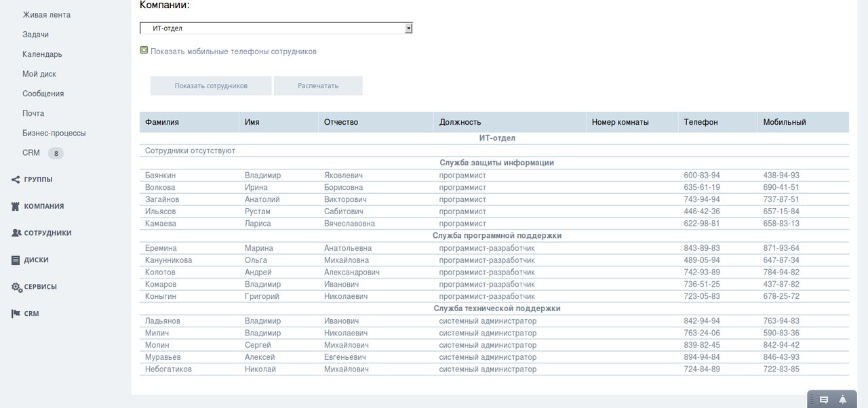Expand the СОТРУДНИКИ sidebar section
868x408 pixels.
pos(47,232)
